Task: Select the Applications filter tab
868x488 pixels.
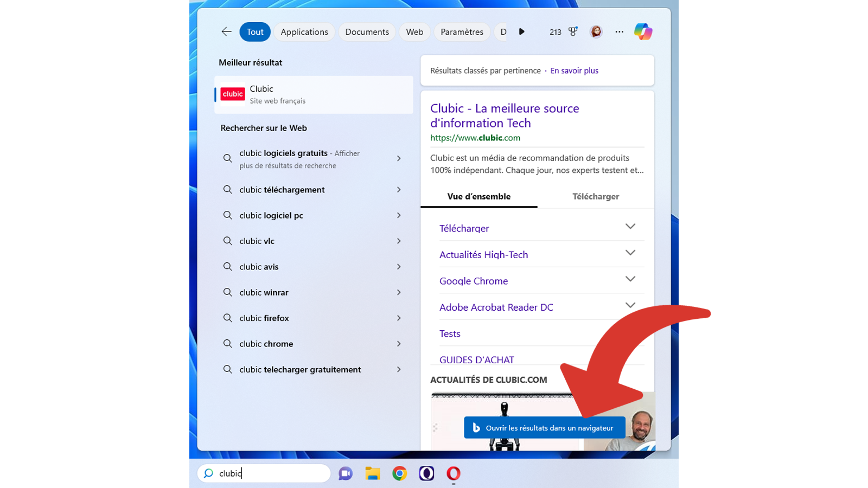Action: [x=304, y=31]
